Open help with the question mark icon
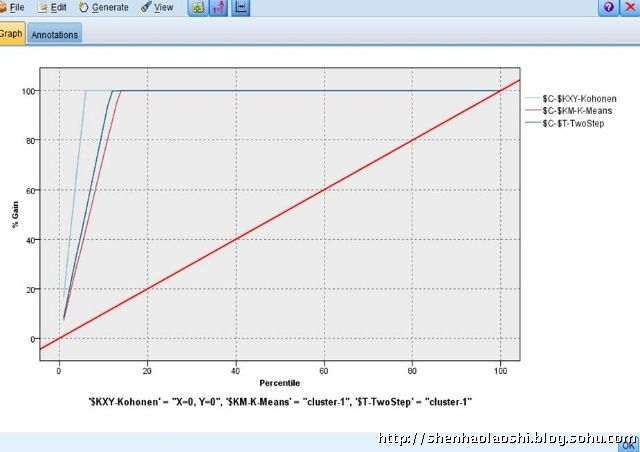The height and width of the screenshot is (452, 640). coord(609,7)
